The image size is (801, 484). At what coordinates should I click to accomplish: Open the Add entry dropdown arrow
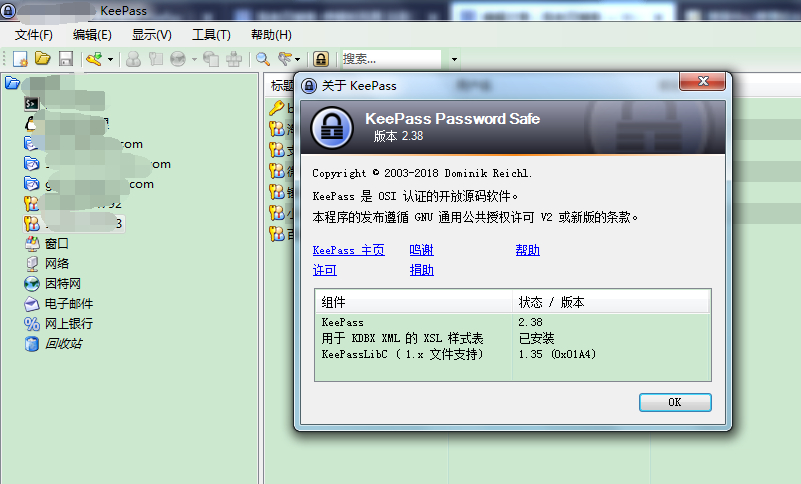(x=110, y=59)
